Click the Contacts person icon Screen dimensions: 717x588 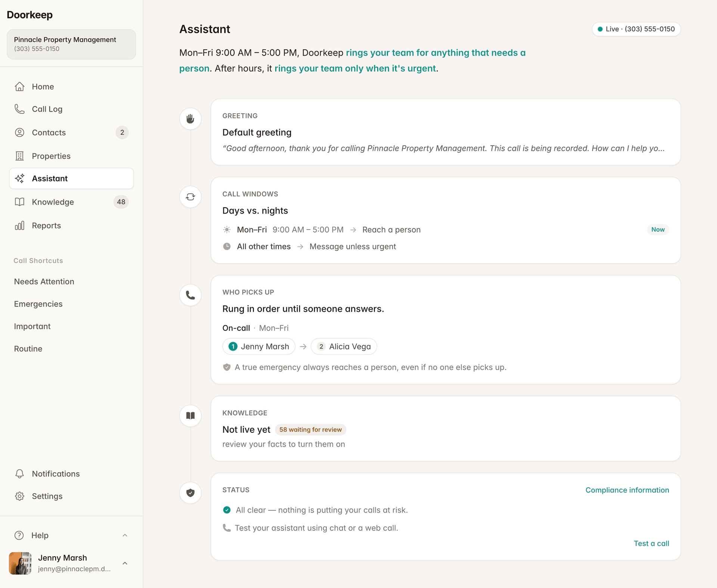coord(19,133)
